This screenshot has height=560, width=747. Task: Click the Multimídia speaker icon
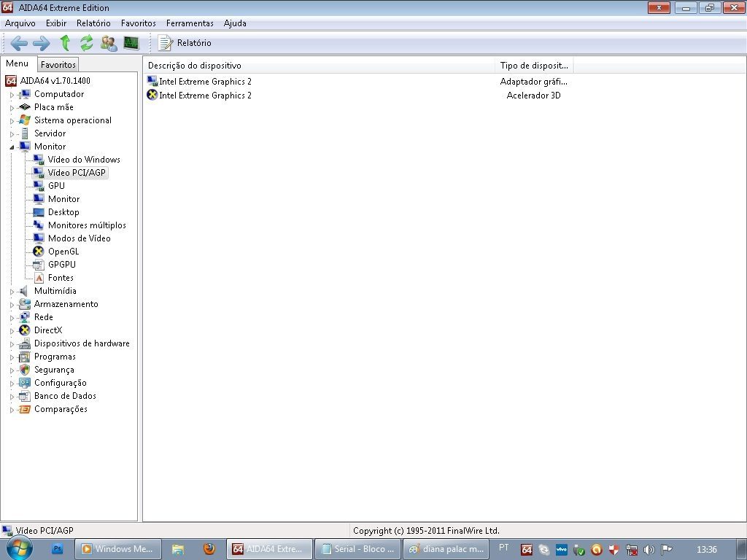click(24, 291)
